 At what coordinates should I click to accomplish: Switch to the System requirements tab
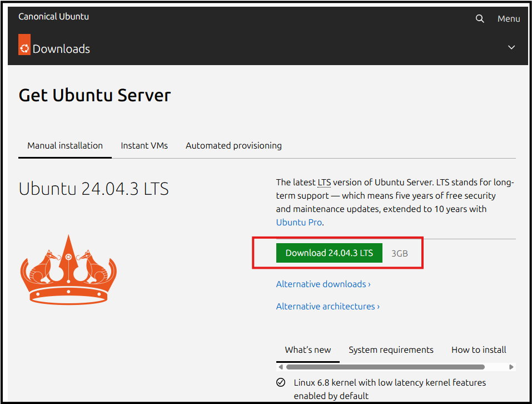[x=391, y=350]
